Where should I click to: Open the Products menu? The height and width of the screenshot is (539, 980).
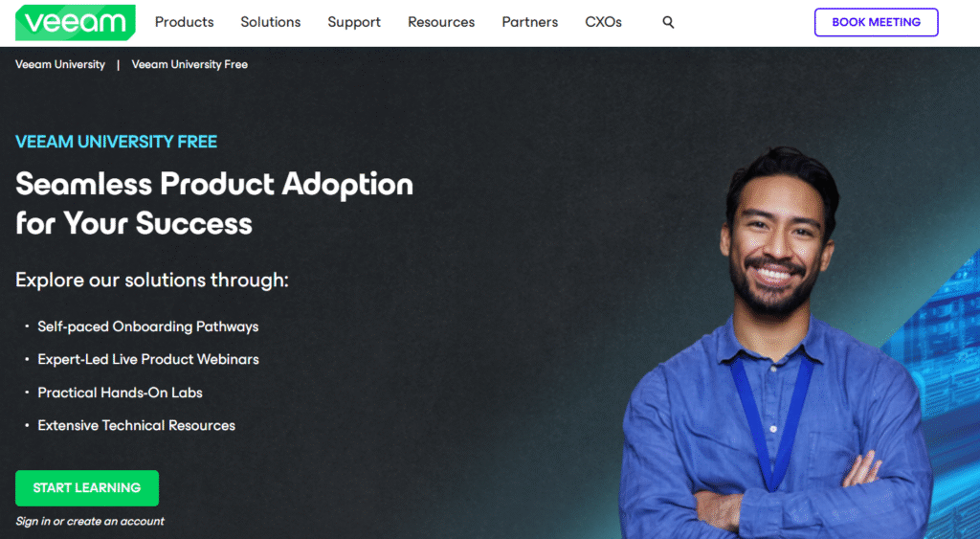[185, 22]
